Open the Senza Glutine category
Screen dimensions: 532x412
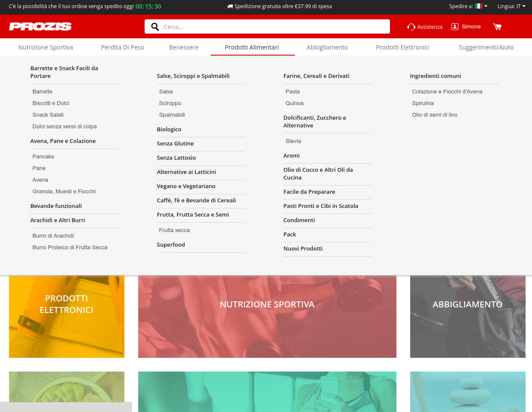[175, 143]
